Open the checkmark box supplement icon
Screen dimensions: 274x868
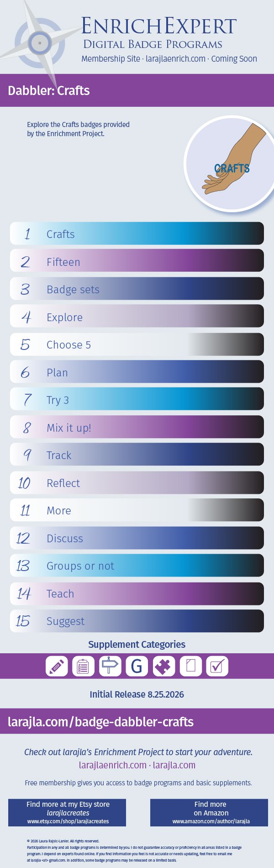click(217, 666)
